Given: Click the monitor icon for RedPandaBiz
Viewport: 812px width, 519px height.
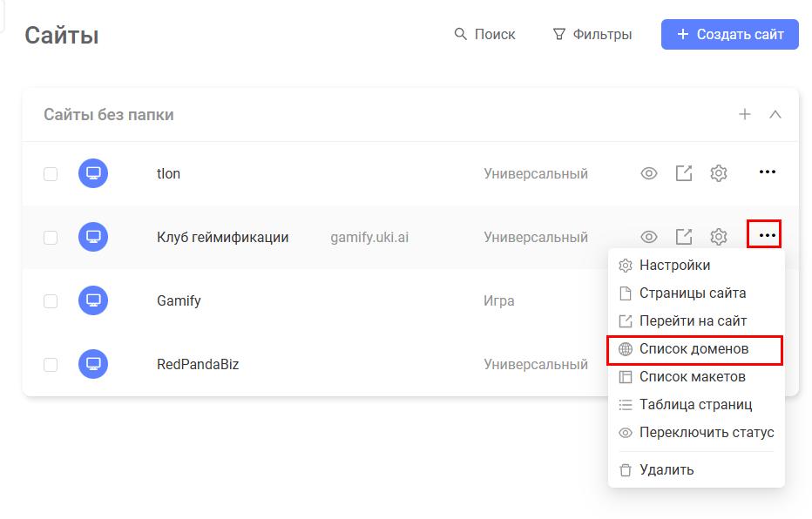Looking at the screenshot, I should point(93,364).
